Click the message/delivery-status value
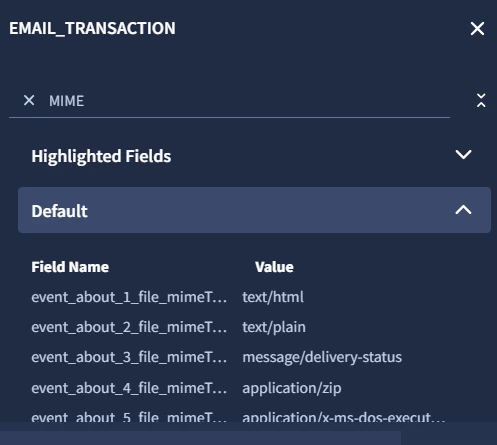This screenshot has height=445, width=497. click(322, 357)
